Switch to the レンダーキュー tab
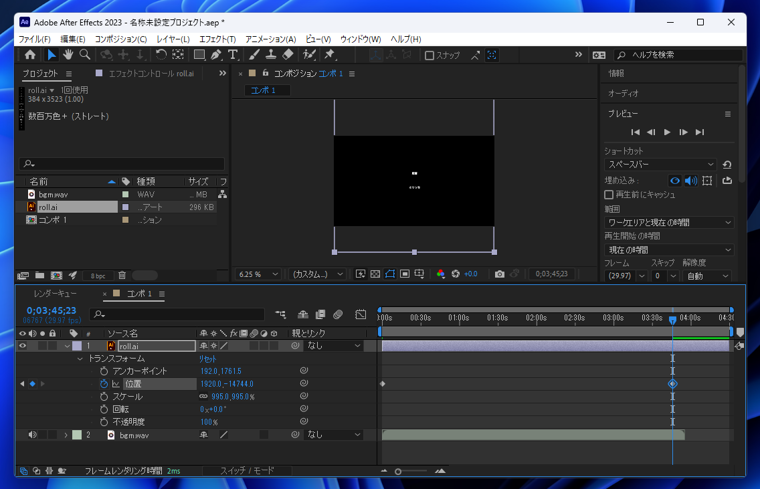 click(55, 294)
